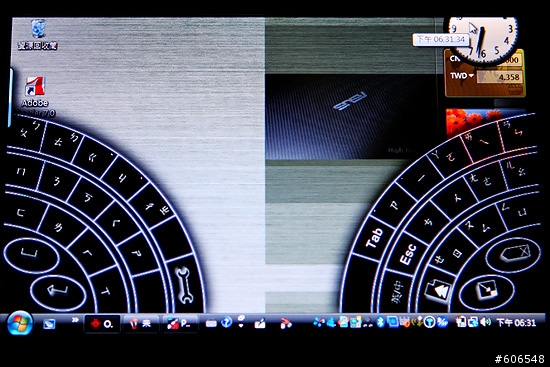This screenshot has height=367, width=550.
Task: Open the Recycle Bin desktop icon
Action: pyautogui.click(x=38, y=35)
